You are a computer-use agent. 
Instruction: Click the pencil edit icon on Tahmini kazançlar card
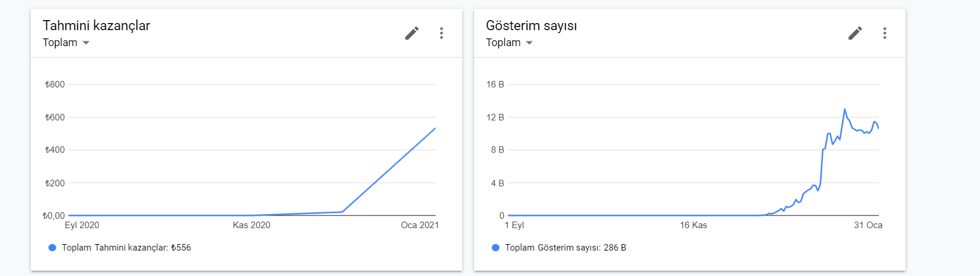(x=412, y=33)
